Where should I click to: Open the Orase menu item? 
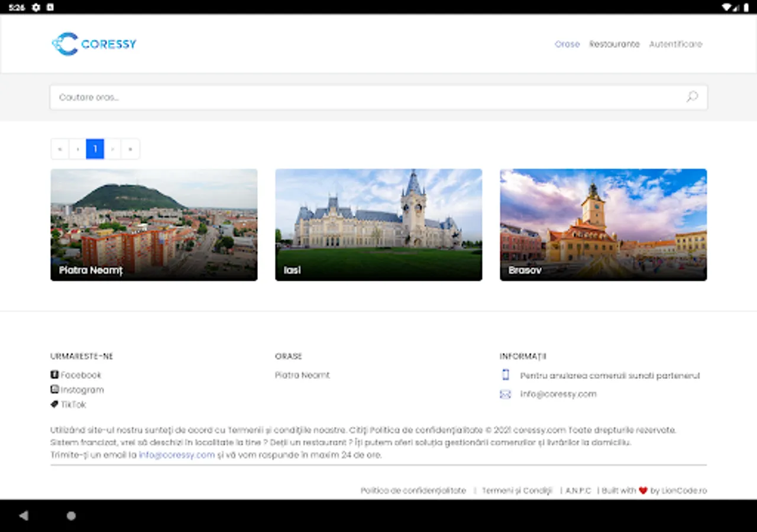click(567, 44)
